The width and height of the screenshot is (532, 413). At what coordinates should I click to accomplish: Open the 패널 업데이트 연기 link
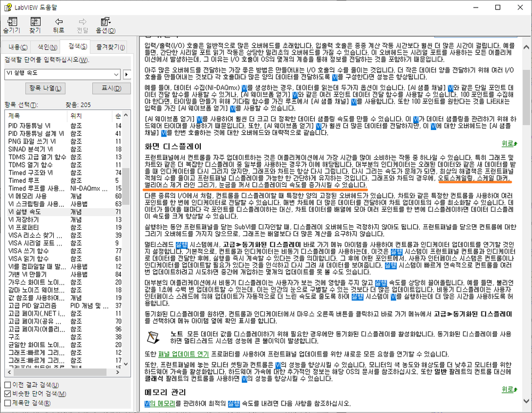(183, 354)
